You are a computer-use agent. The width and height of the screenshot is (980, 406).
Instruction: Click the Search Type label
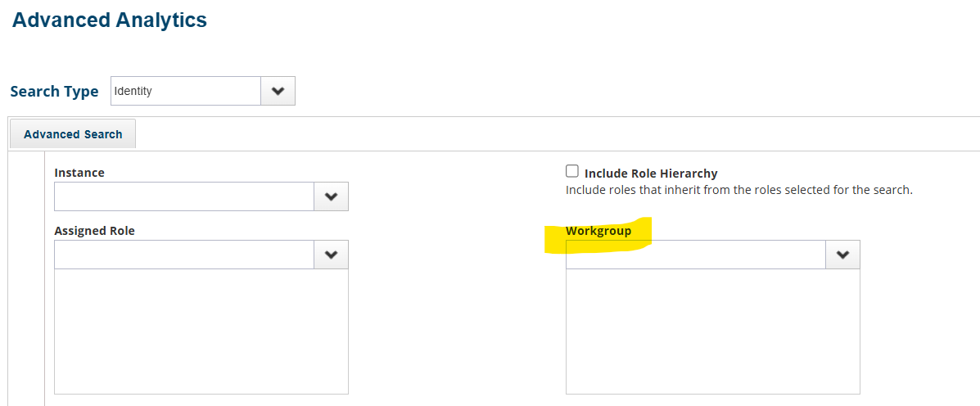pyautogui.click(x=54, y=92)
